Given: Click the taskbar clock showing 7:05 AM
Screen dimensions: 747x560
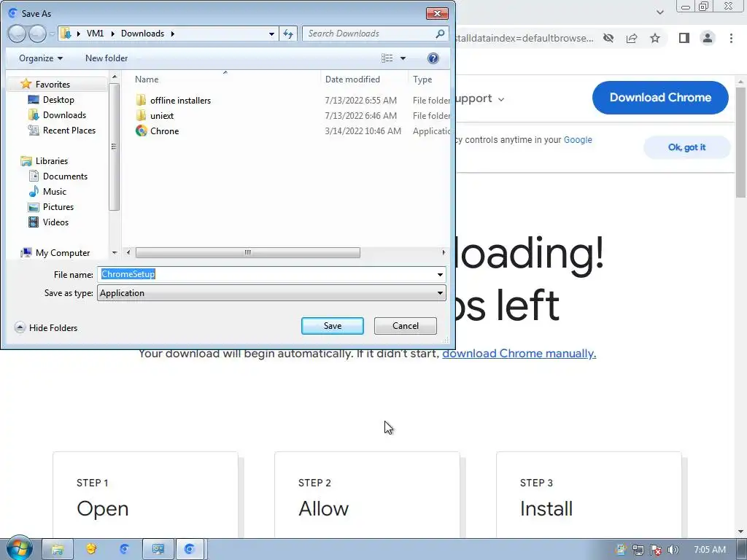Looking at the screenshot, I should tap(709, 550).
